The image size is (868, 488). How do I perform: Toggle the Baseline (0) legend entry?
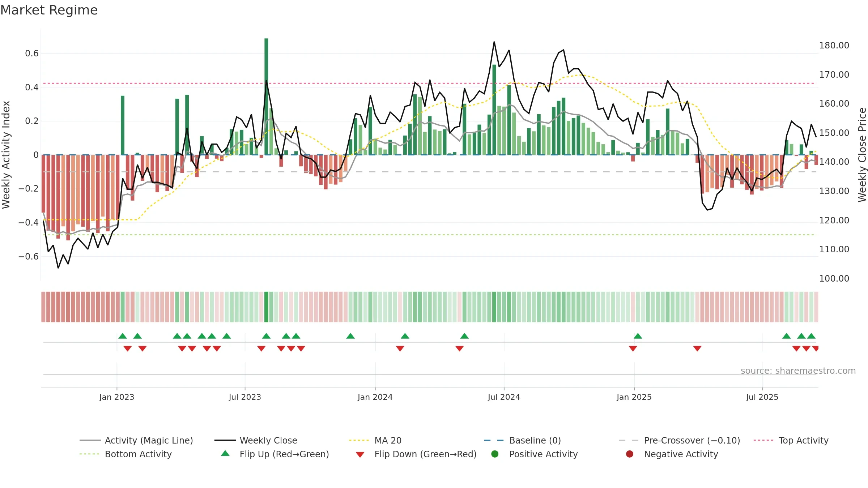pyautogui.click(x=522, y=440)
